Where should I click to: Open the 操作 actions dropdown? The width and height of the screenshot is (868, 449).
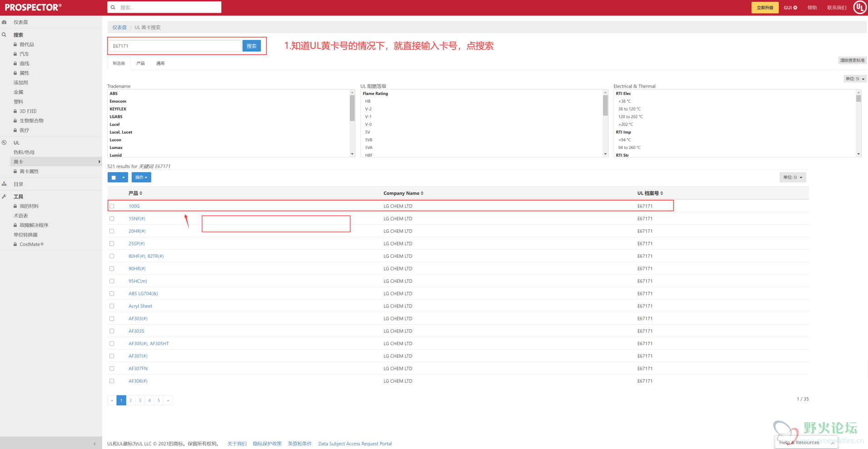point(141,177)
